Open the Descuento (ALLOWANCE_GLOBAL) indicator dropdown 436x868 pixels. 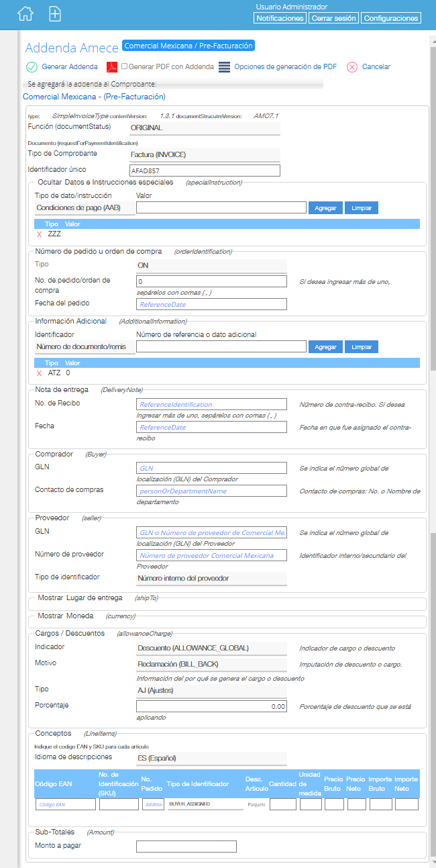[x=211, y=648]
